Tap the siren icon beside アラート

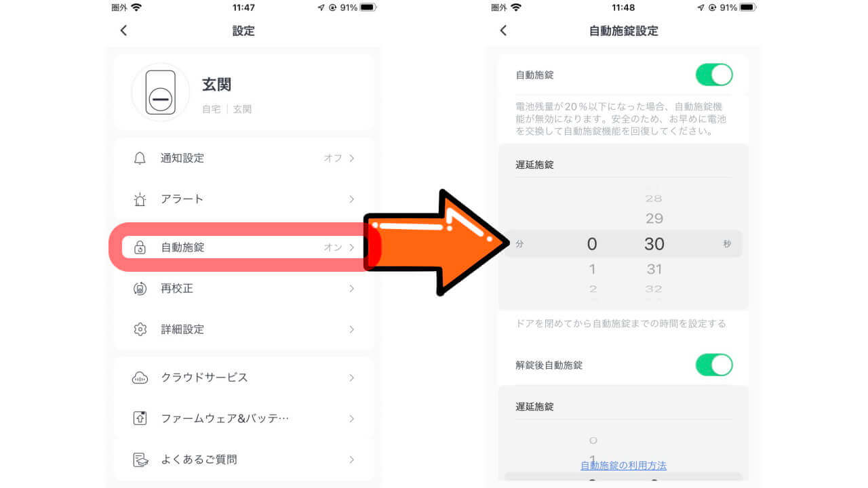point(140,199)
